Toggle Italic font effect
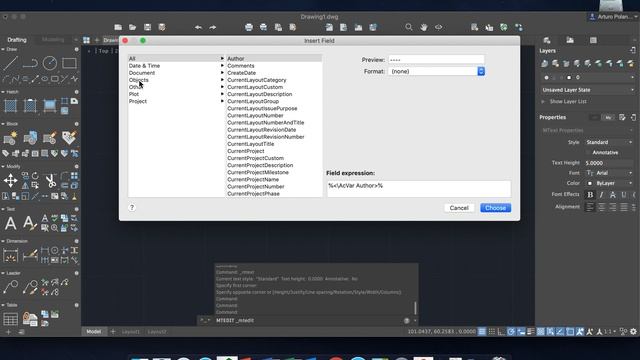 pyautogui.click(x=601, y=195)
